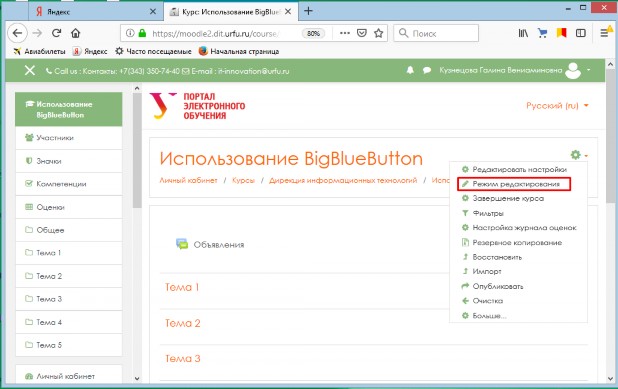This screenshot has width=618, height=389.
Task: Select Режим редактирования menu item
Action: (516, 184)
